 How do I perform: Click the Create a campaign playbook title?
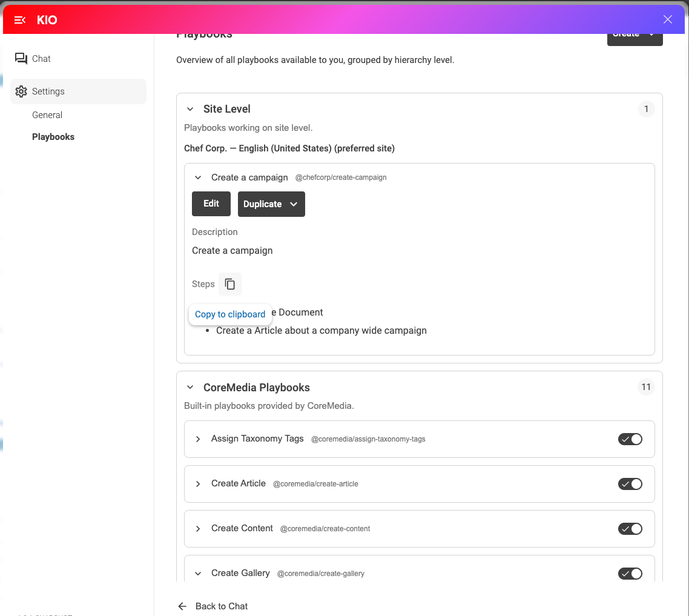pos(249,177)
